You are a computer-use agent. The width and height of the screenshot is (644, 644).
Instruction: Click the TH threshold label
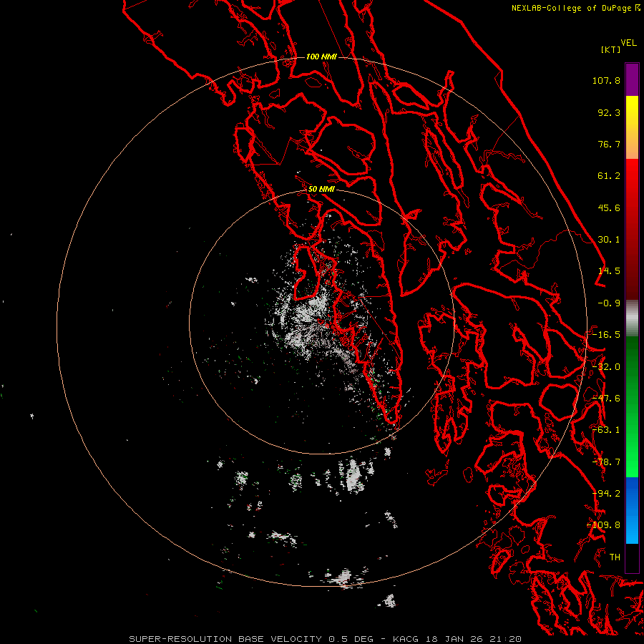(x=615, y=557)
